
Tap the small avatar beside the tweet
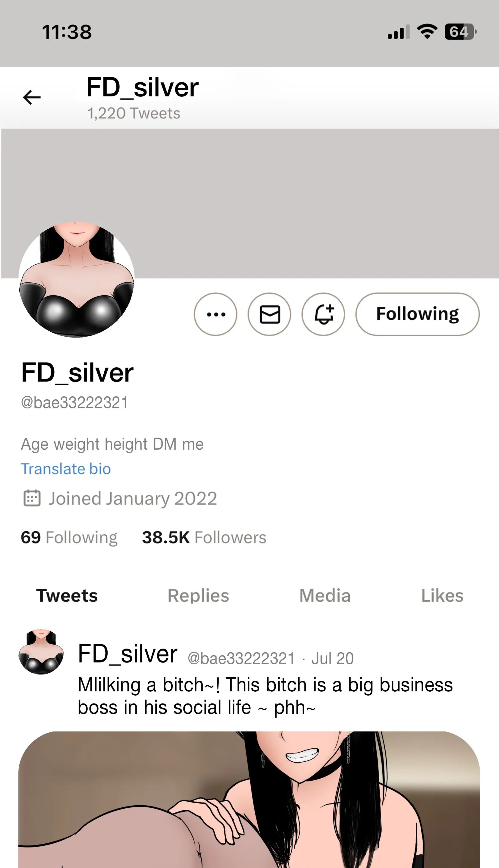click(x=41, y=652)
